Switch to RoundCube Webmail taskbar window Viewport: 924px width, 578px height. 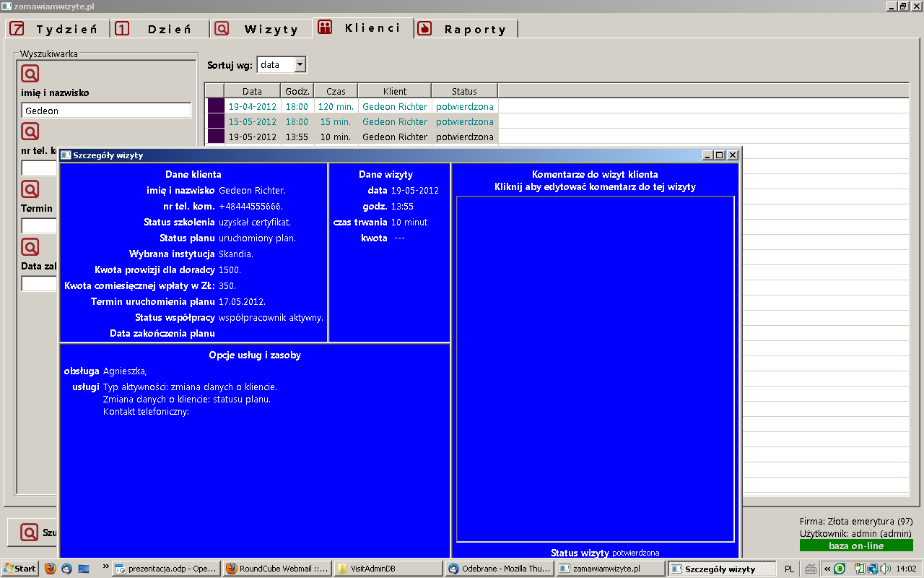pos(277,569)
